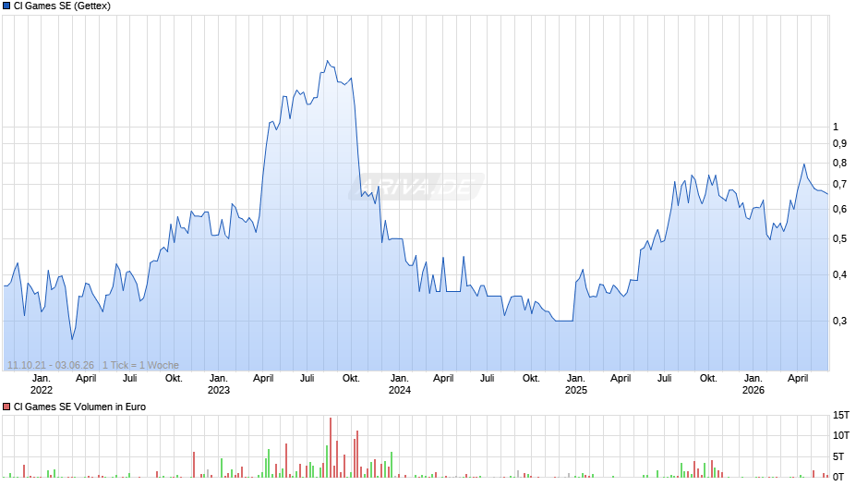Click the date range text '11.10.21 - 03.06.26'
This screenshot has width=868, height=486.
coord(51,365)
